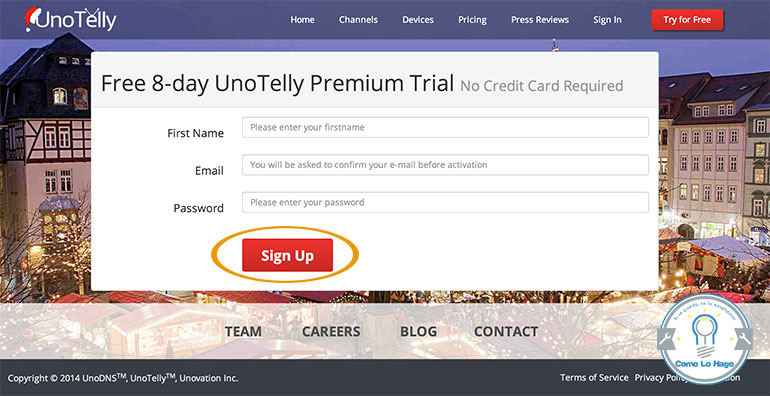This screenshot has height=396, width=770.
Task: Submit with the Sign Up button
Action: point(287,255)
